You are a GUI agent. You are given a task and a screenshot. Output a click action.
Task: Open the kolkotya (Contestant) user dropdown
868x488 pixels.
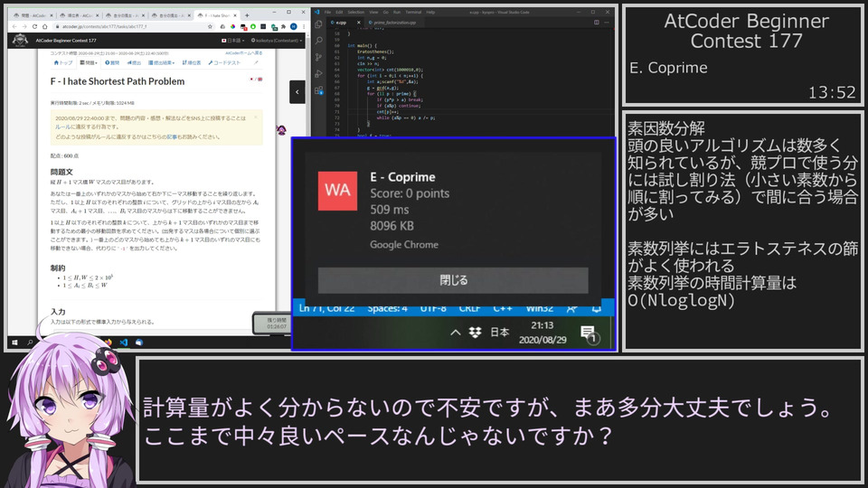point(277,41)
